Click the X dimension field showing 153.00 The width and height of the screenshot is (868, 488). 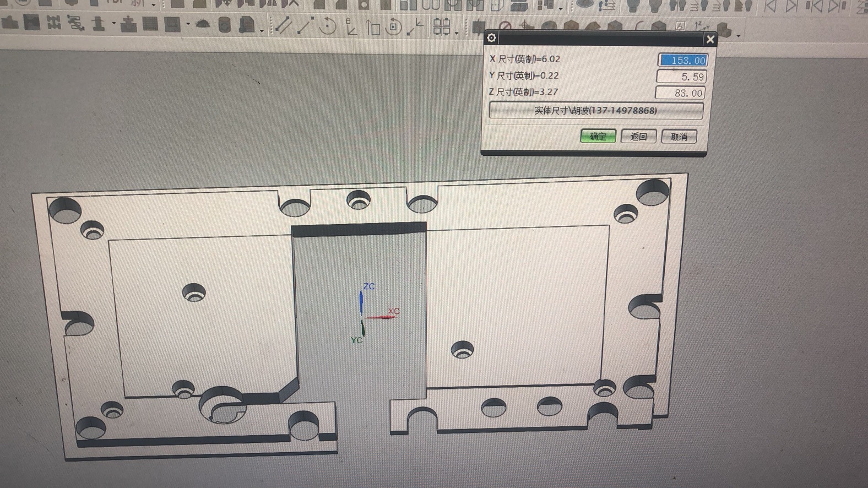tap(682, 60)
